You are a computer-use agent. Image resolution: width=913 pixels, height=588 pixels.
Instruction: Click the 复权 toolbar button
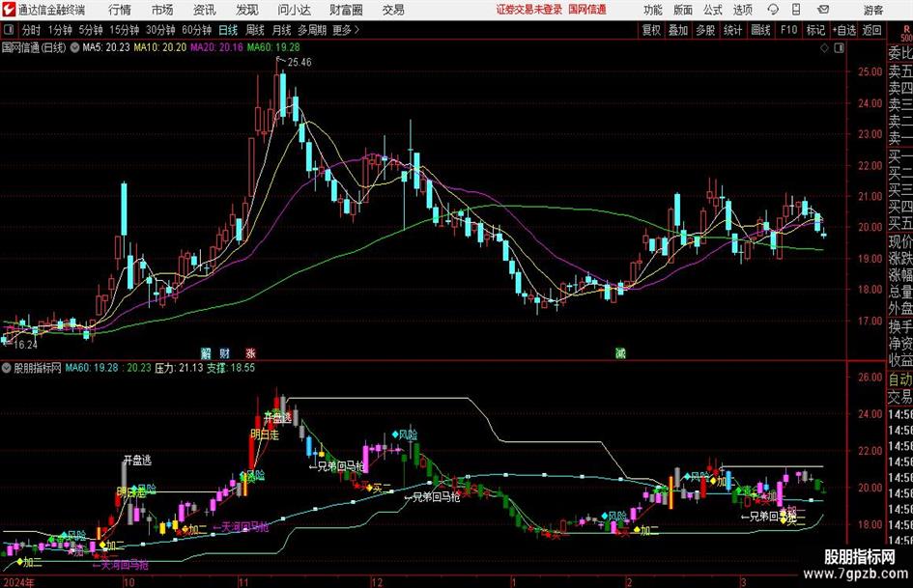point(651,30)
